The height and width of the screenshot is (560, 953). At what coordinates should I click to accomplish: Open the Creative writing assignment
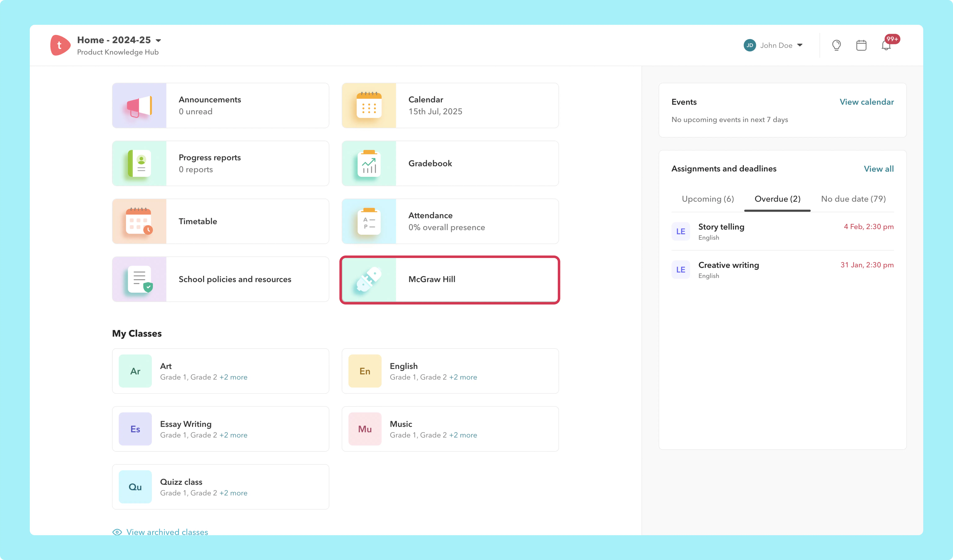pos(782,270)
